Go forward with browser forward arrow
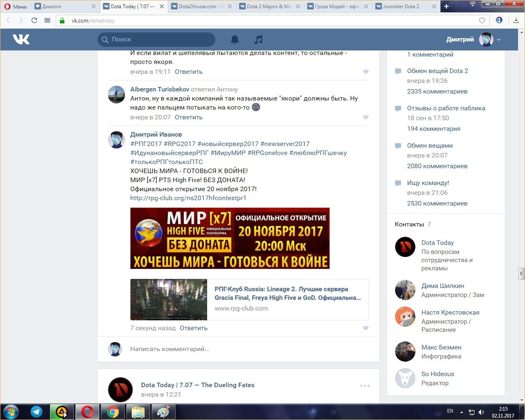525x420 pixels. tap(21, 21)
